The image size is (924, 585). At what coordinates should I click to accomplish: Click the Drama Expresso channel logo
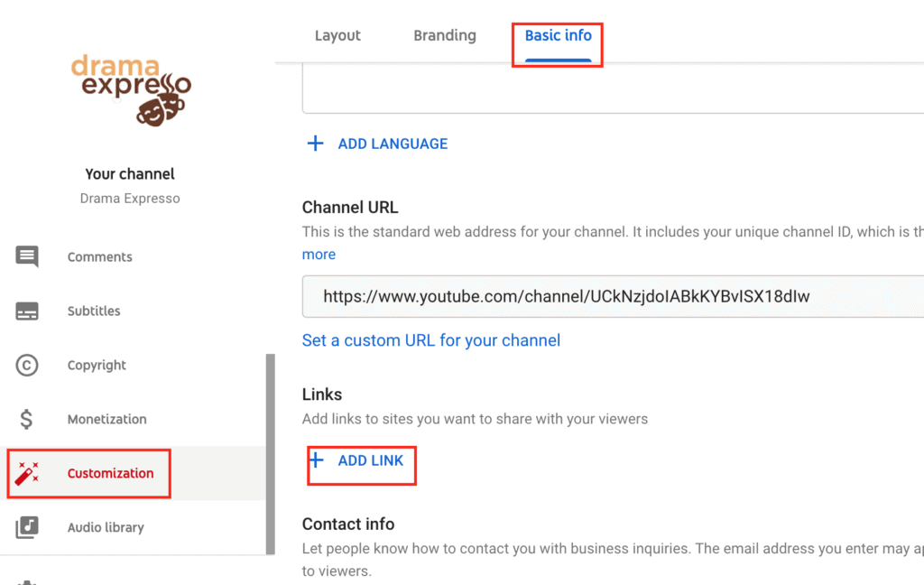131,88
